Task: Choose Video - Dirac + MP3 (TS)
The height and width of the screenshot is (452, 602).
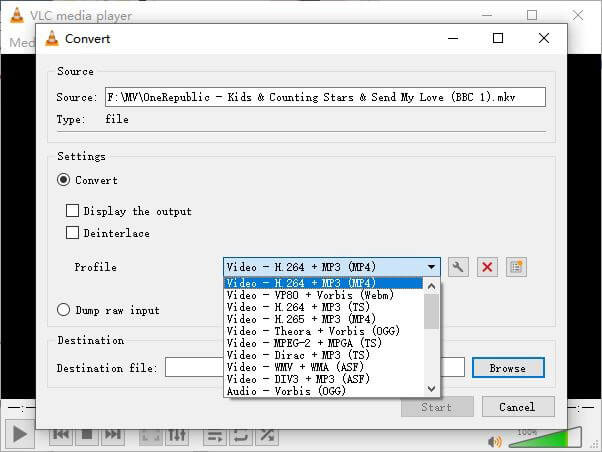Action: click(x=323, y=354)
